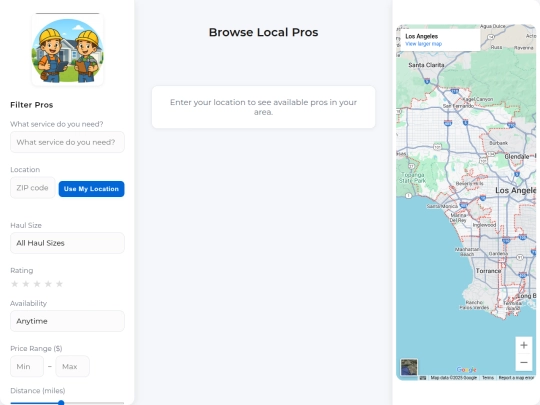Screen dimensions: 540x405
Task: Focus the service search input field
Action: [68, 142]
